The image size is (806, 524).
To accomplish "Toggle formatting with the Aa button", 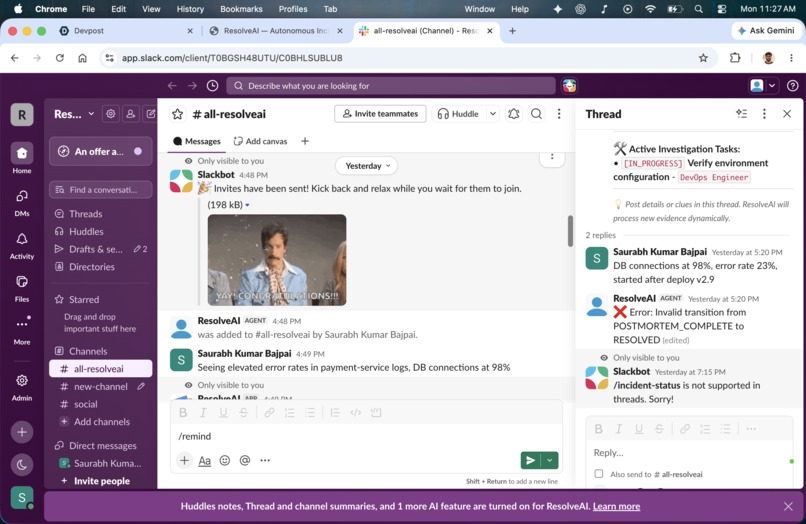I will [205, 460].
